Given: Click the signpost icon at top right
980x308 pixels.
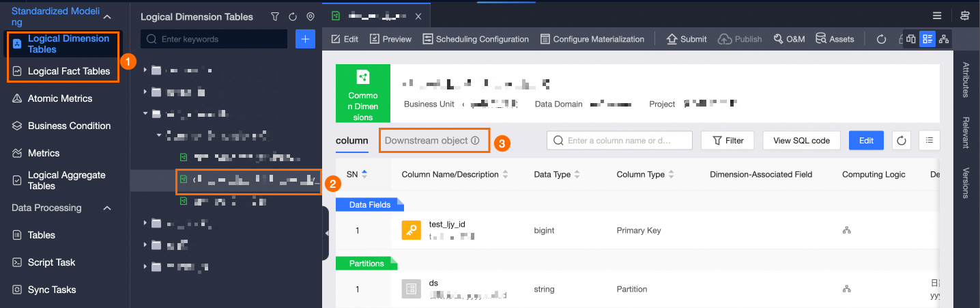Looking at the screenshot, I should [964, 16].
